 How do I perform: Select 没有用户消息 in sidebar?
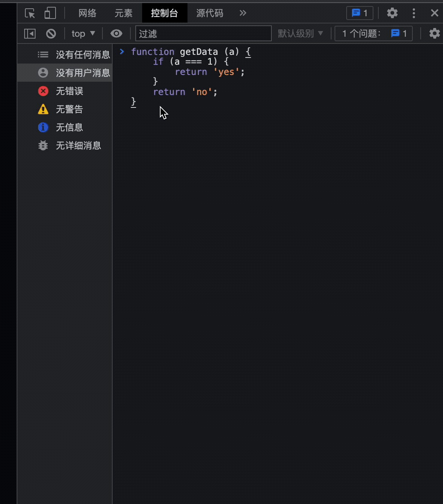65,73
